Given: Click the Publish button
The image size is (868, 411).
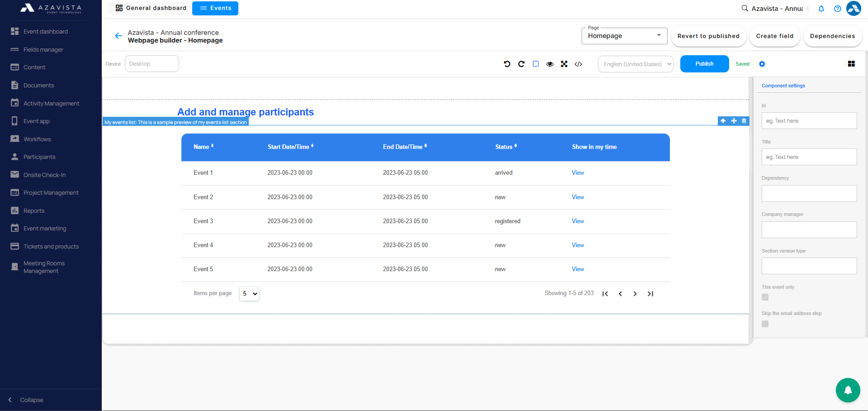Looking at the screenshot, I should pyautogui.click(x=704, y=64).
